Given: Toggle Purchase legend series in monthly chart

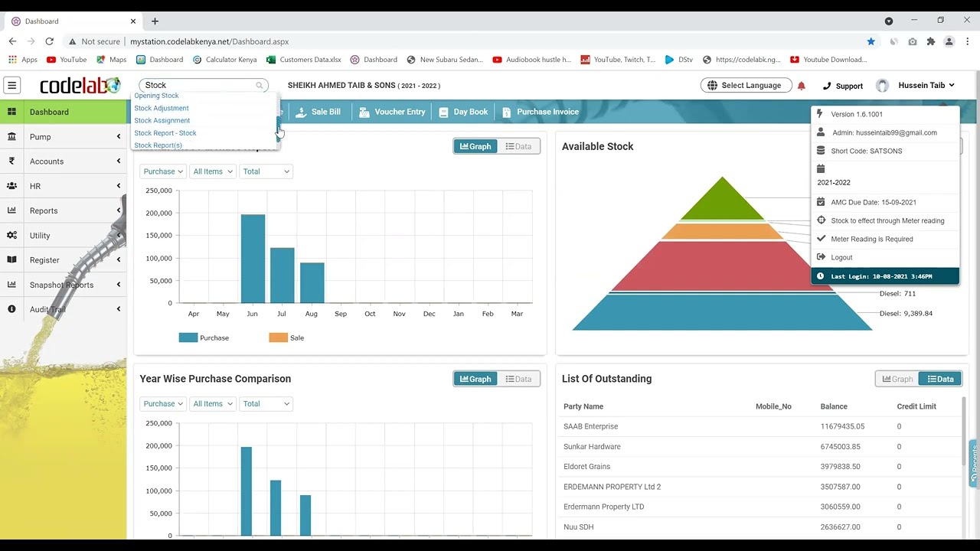Looking at the screenshot, I should pos(204,337).
